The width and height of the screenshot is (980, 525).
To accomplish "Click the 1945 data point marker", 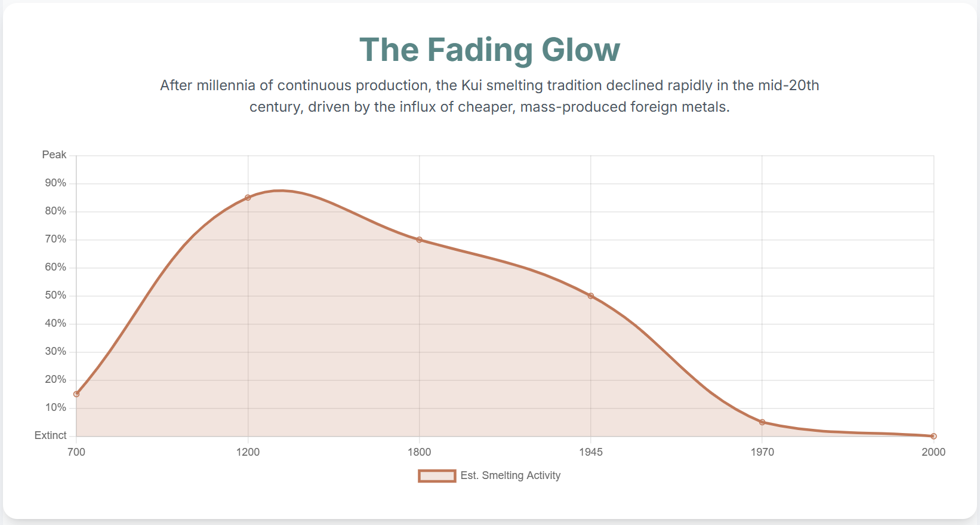I will point(591,296).
